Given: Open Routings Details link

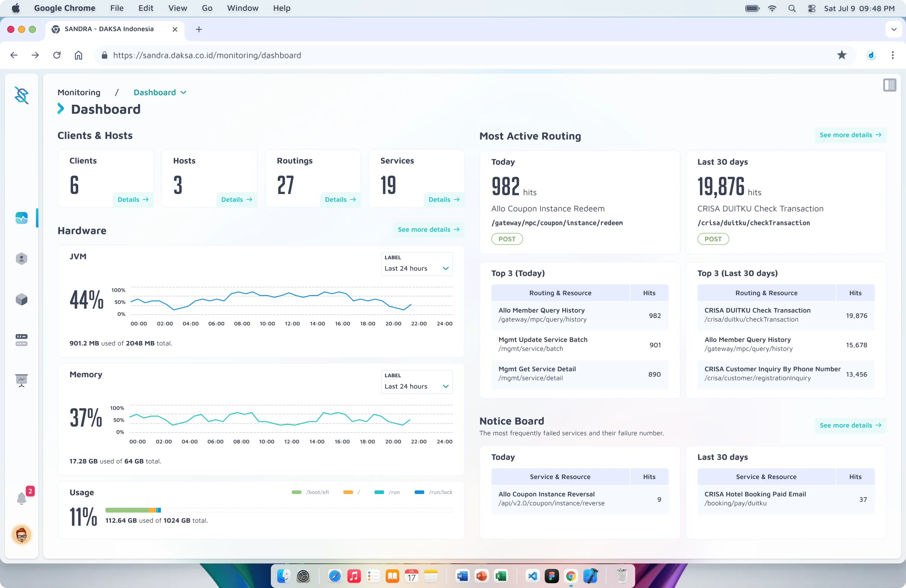Looking at the screenshot, I should pos(340,200).
